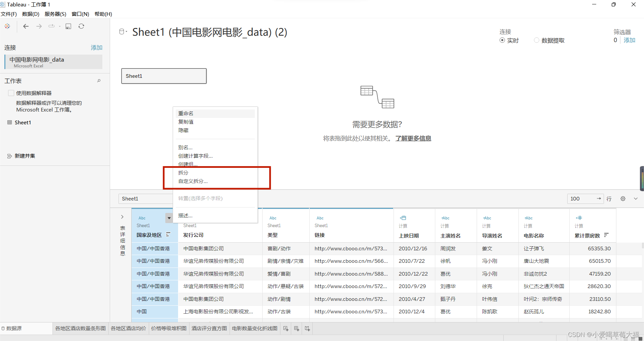Add a new dashboard icon
Image resolution: width=644 pixels, height=341 pixels.
pyautogui.click(x=297, y=329)
